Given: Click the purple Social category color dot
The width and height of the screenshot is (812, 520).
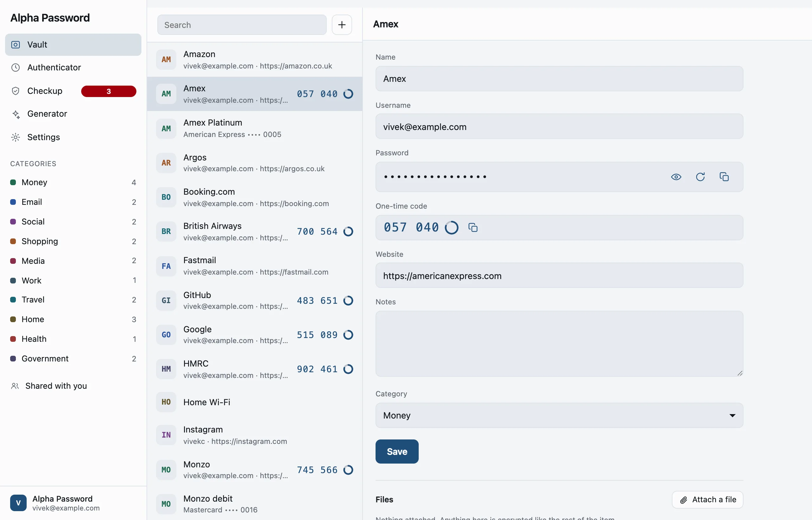Looking at the screenshot, I should (13, 222).
